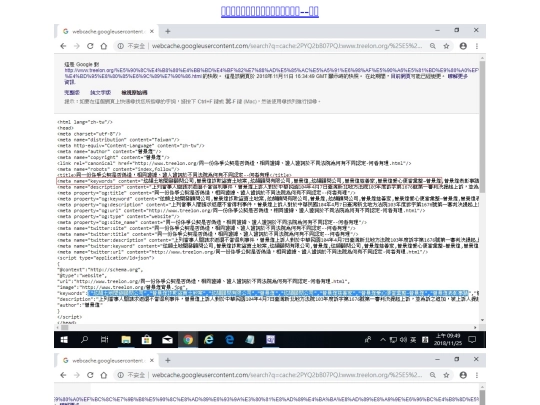Launch Internet Explorer from the taskbar
The height and width of the screenshot is (405, 540).
coord(209,340)
